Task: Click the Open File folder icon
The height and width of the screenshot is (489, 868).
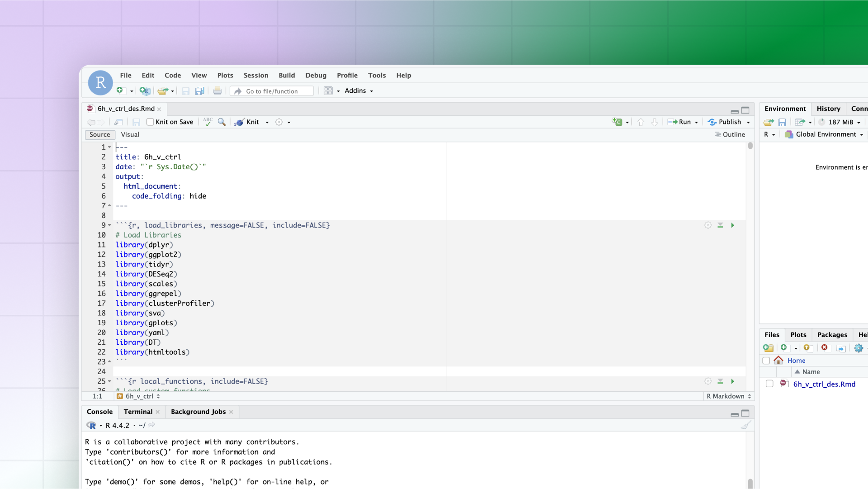Action: click(x=162, y=91)
